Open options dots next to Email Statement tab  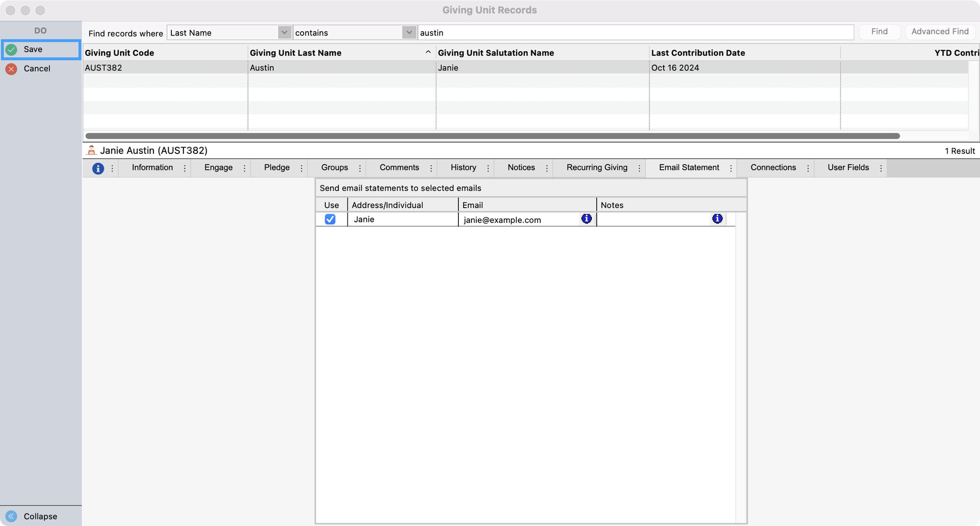[x=731, y=168]
